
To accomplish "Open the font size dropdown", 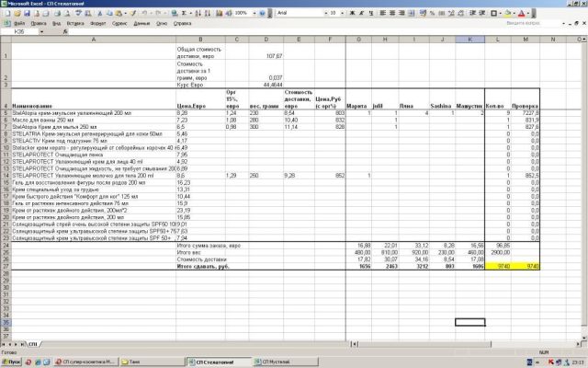I will 342,13.
